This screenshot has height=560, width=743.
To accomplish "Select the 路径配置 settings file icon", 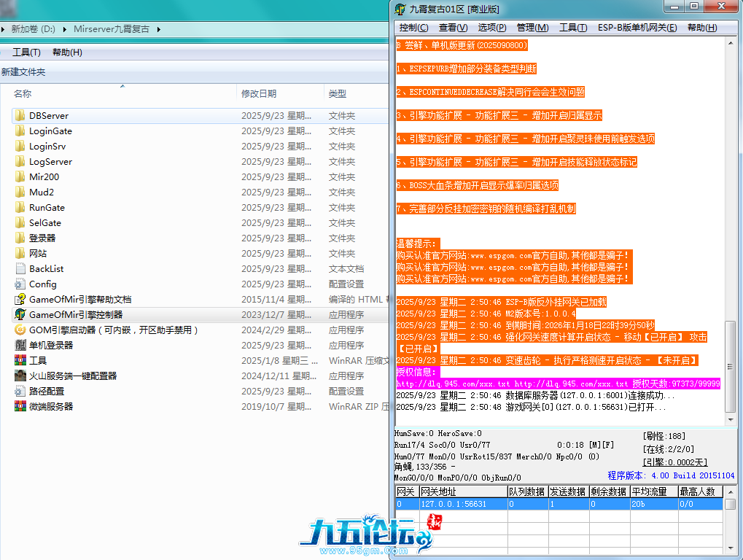I will 20,392.
